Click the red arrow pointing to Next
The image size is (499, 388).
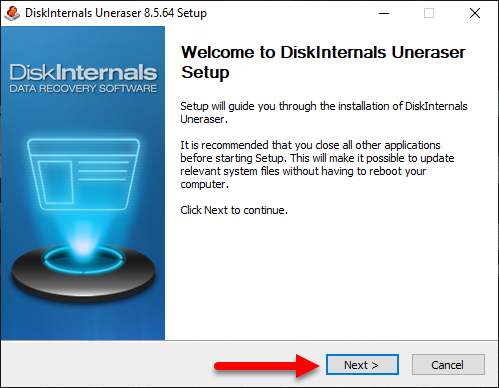[267, 366]
